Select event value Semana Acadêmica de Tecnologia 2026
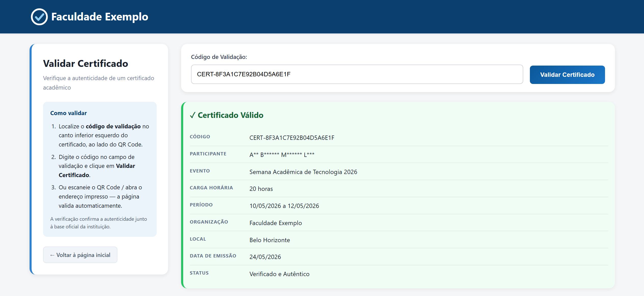The image size is (644, 296). click(x=303, y=172)
